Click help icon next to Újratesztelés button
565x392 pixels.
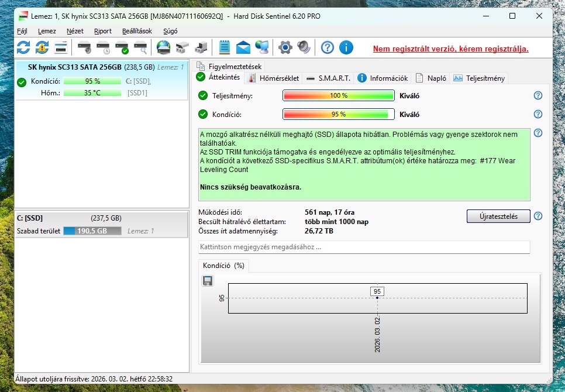pyautogui.click(x=538, y=216)
